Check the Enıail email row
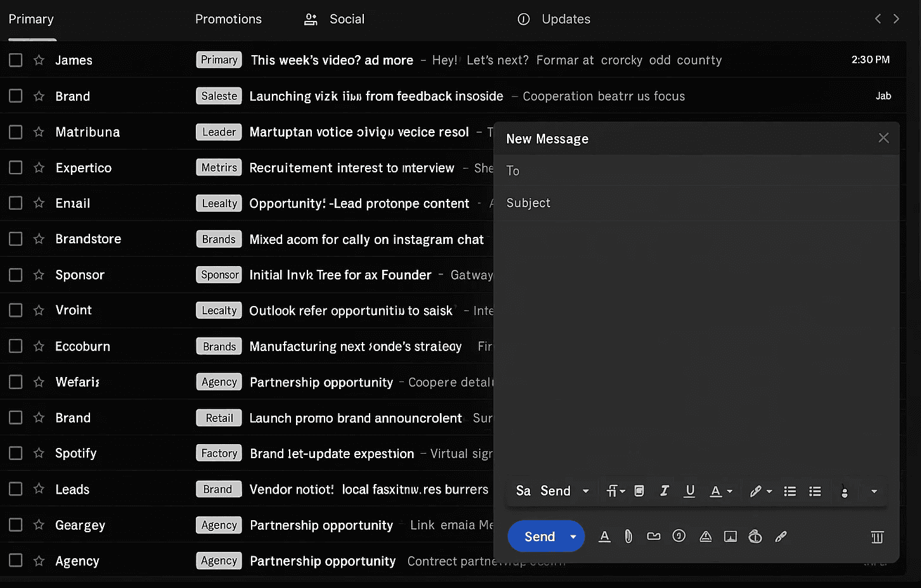This screenshot has height=588, width=921. (x=16, y=203)
